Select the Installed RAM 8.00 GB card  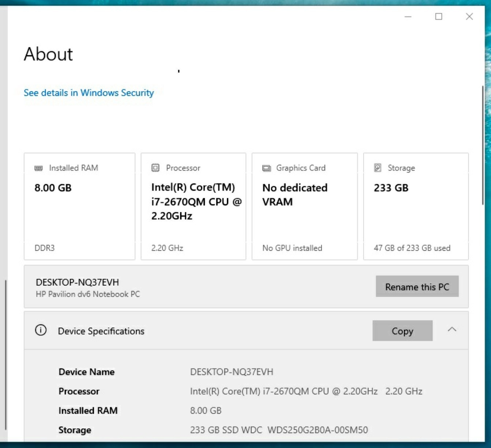[80, 206]
